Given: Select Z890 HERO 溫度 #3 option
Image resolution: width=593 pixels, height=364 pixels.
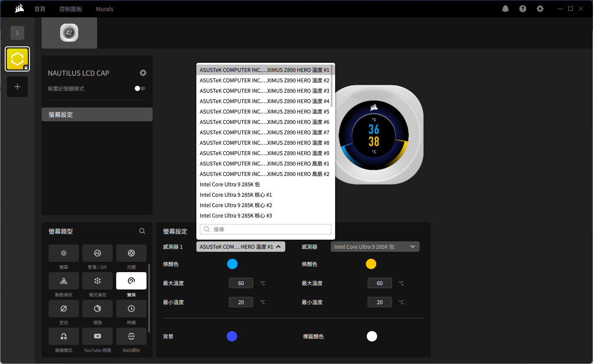Looking at the screenshot, I should (264, 91).
